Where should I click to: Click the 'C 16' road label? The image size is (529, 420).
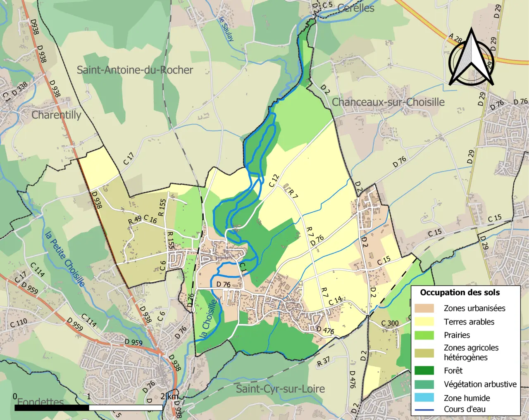[x=150, y=219]
